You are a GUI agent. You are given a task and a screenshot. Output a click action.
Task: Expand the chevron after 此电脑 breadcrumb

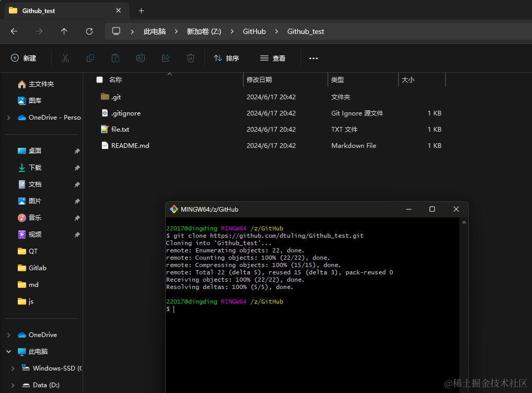[176, 31]
